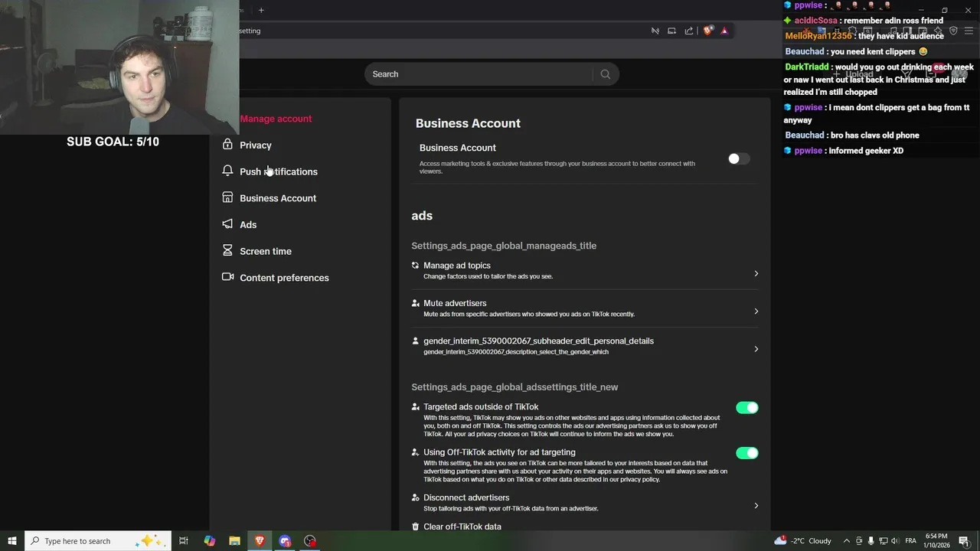Click the Business Account storefront icon
Image resolution: width=980 pixels, height=551 pixels.
pos(227,197)
